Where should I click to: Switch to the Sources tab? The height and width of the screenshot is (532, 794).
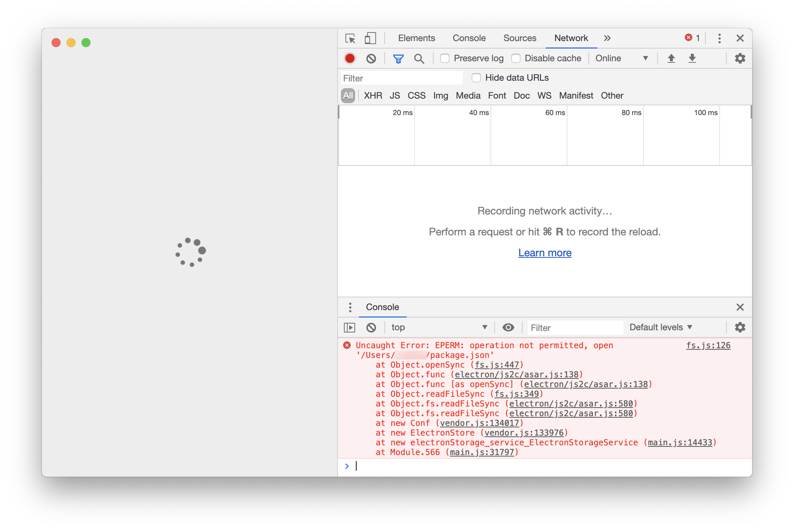point(520,38)
